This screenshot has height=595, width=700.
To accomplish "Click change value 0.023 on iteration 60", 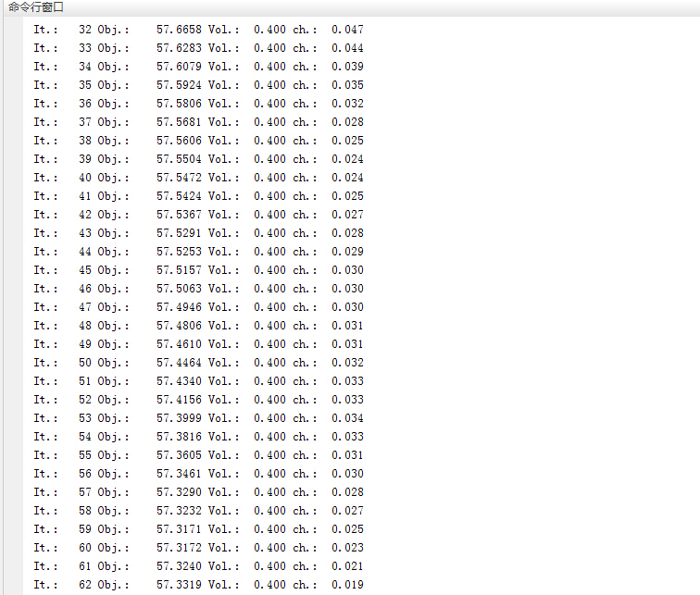I will pos(348,548).
